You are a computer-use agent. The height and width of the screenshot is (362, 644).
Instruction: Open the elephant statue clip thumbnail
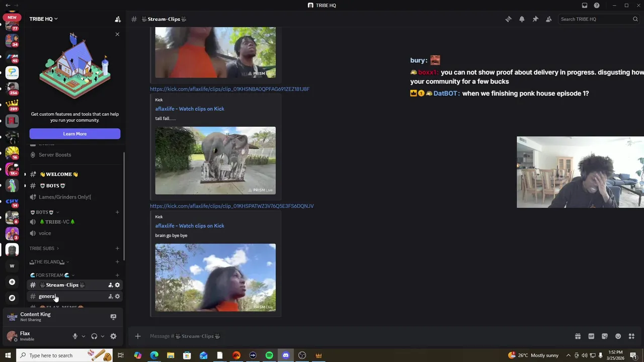coord(215,160)
